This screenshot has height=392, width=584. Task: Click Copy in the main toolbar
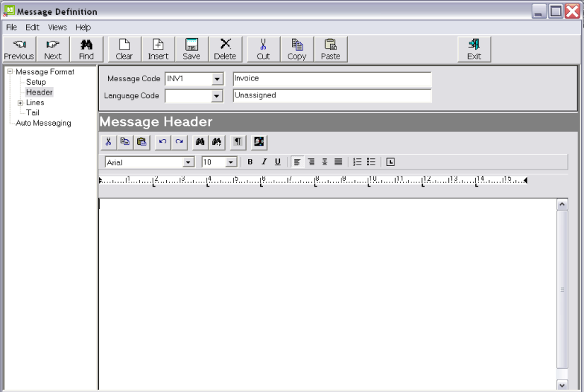pos(297,49)
